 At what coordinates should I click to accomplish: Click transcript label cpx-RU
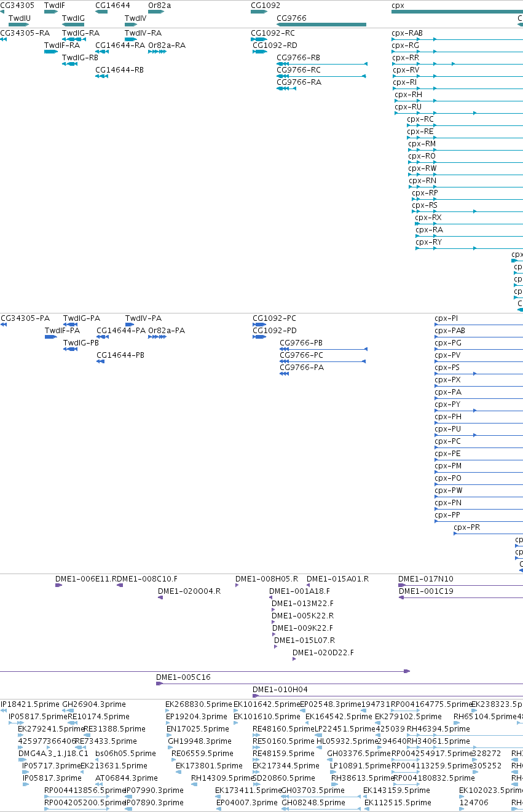(408, 107)
